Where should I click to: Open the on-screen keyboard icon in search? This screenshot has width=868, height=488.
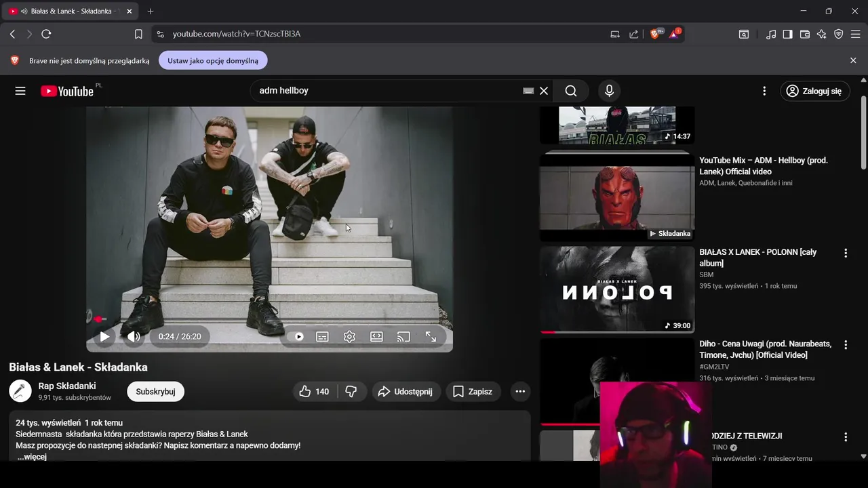point(528,91)
